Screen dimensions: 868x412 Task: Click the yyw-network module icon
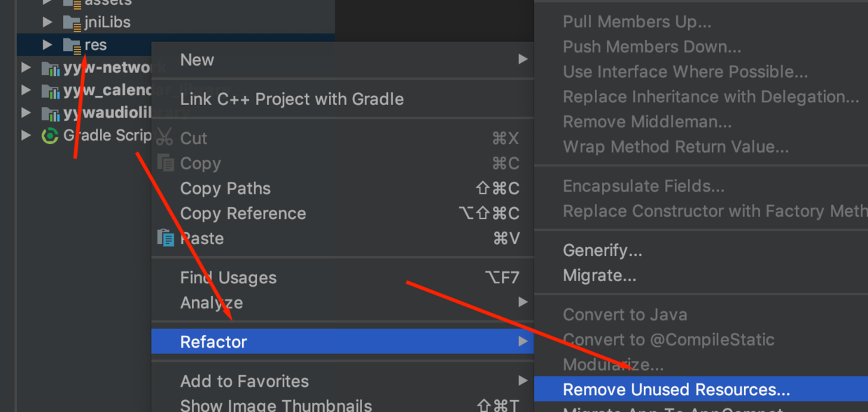[50, 69]
